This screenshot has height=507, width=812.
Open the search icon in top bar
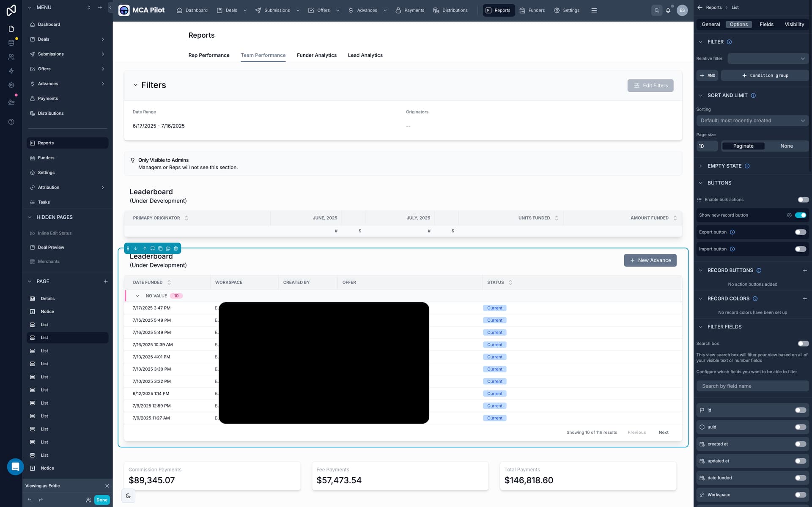tap(656, 10)
